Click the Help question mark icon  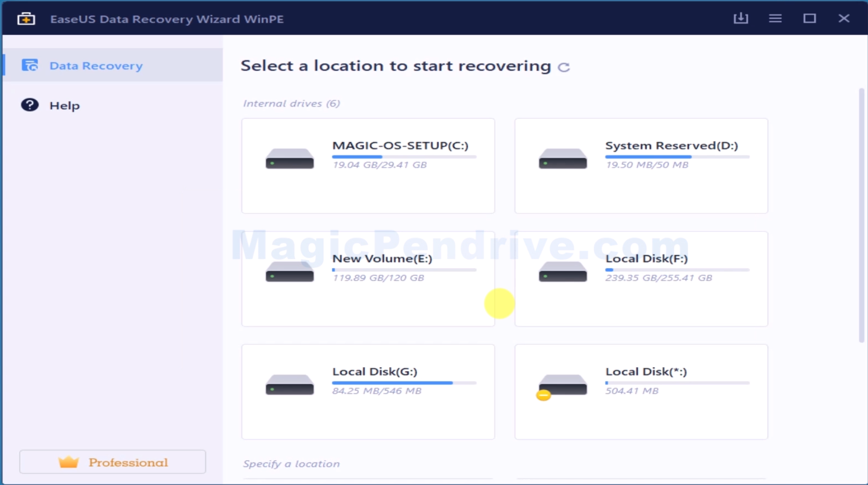tap(30, 105)
